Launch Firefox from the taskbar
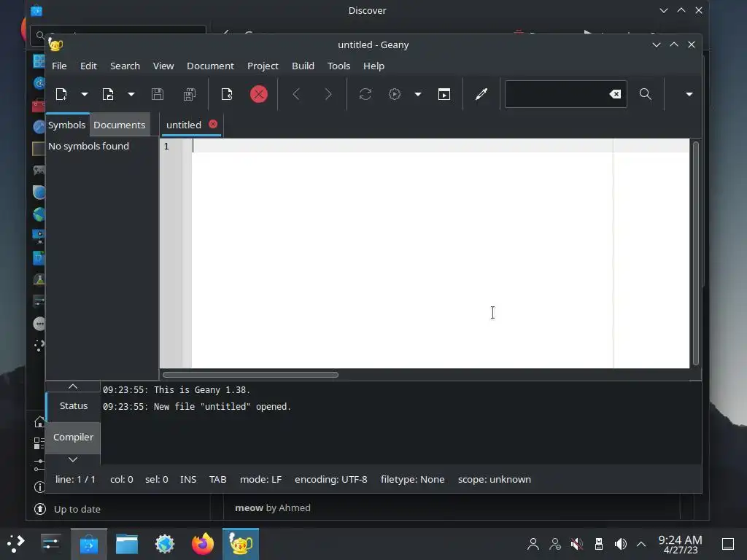The width and height of the screenshot is (747, 560). pos(203,544)
